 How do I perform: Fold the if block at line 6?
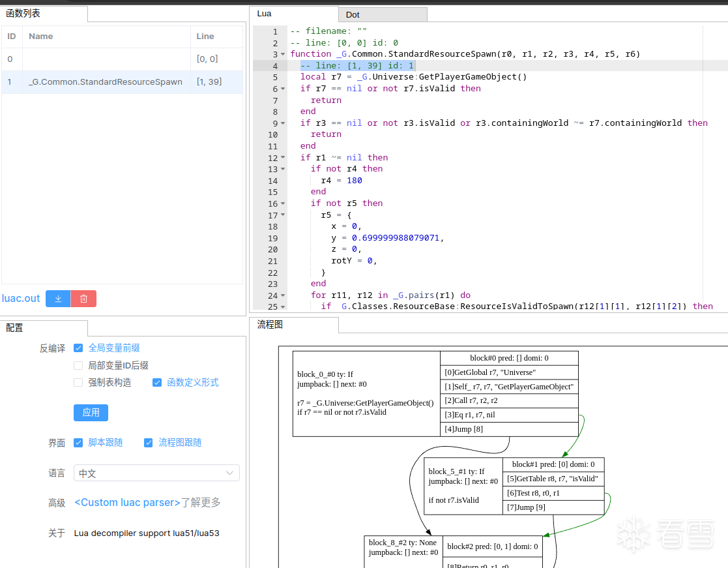pyautogui.click(x=283, y=89)
